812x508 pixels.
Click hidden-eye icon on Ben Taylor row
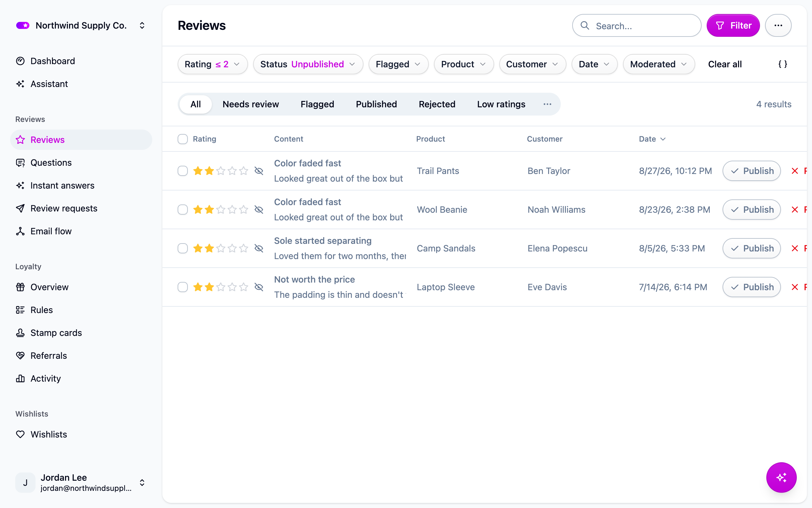259,171
